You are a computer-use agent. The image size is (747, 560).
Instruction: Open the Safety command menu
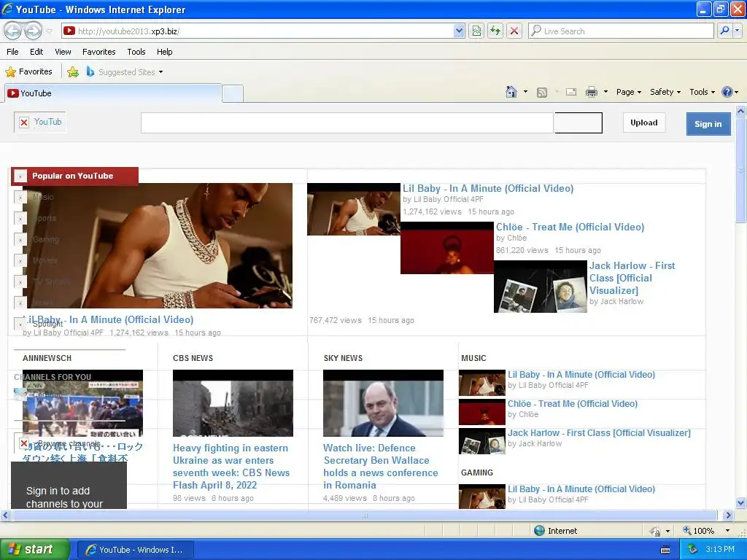665,92
